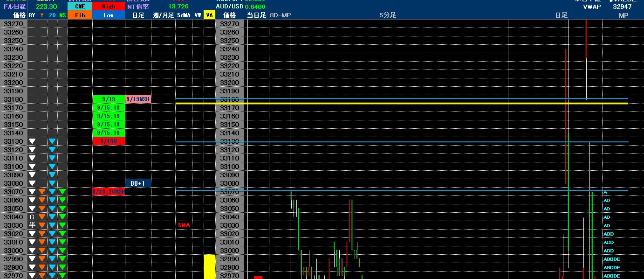Click the 週/月足 column header
The width and height of the screenshot is (644, 279).
point(163,15)
